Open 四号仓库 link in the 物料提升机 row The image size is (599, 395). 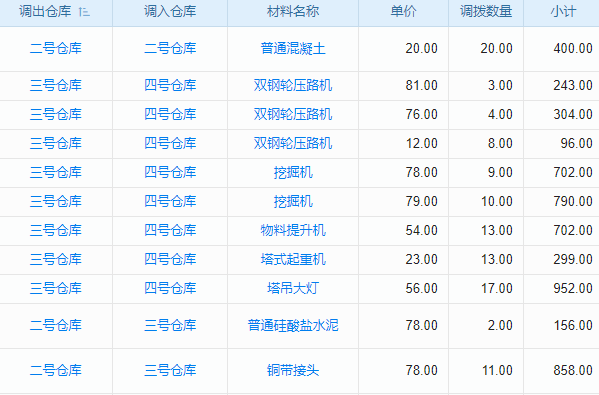[170, 230]
